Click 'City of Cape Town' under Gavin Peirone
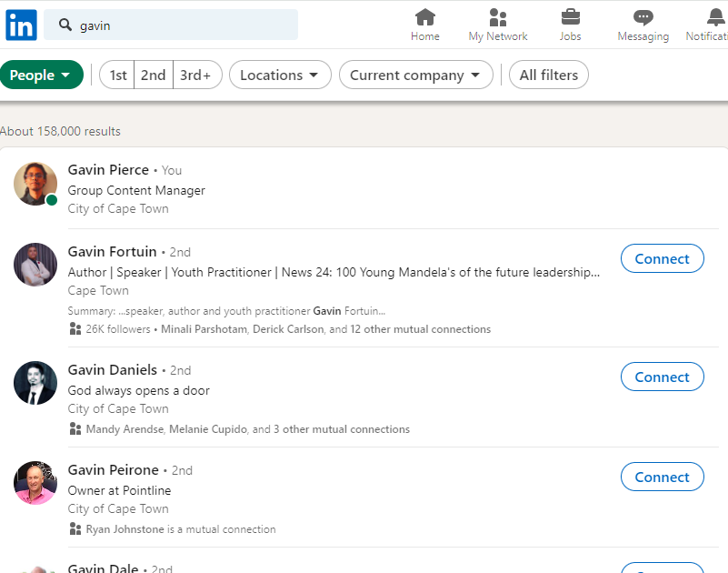This screenshot has height=573, width=728. 118,508
